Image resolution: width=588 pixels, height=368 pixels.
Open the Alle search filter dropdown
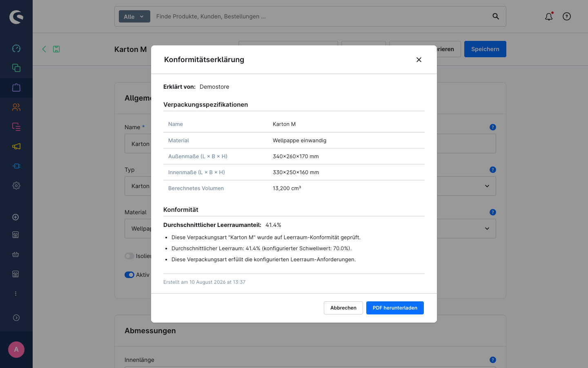click(x=134, y=16)
